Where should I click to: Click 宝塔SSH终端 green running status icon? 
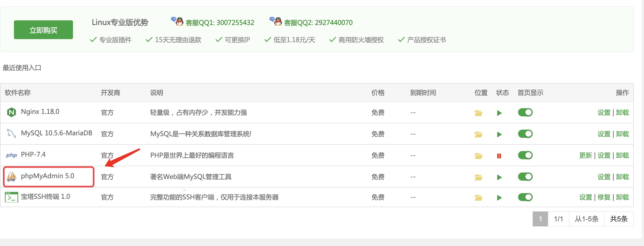click(x=499, y=198)
